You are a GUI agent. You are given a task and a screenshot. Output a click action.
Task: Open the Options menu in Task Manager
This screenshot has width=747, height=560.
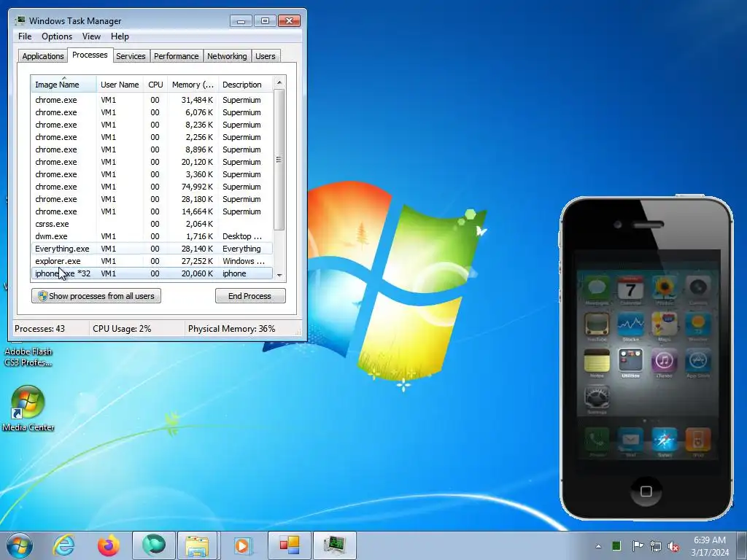click(x=57, y=36)
